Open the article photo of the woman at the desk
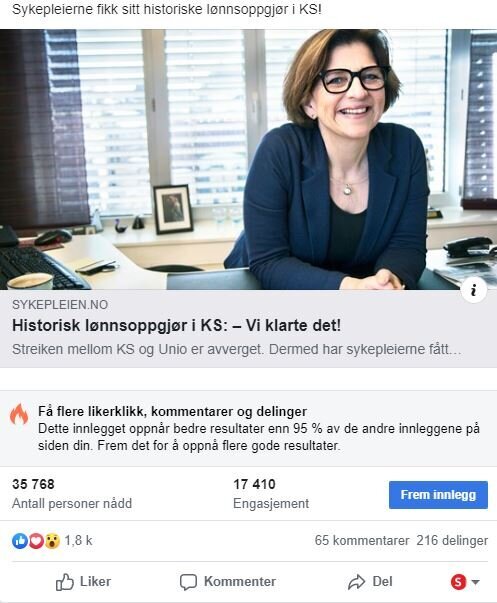497x603 pixels. tap(248, 159)
